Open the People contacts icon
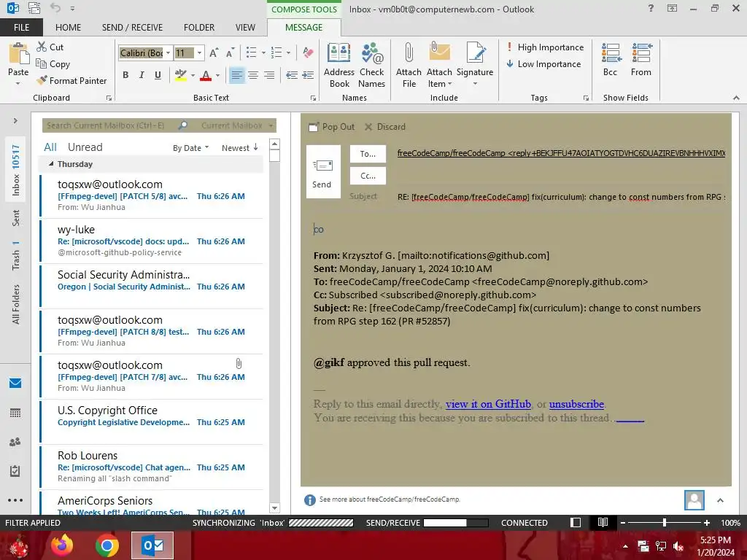 point(15,442)
